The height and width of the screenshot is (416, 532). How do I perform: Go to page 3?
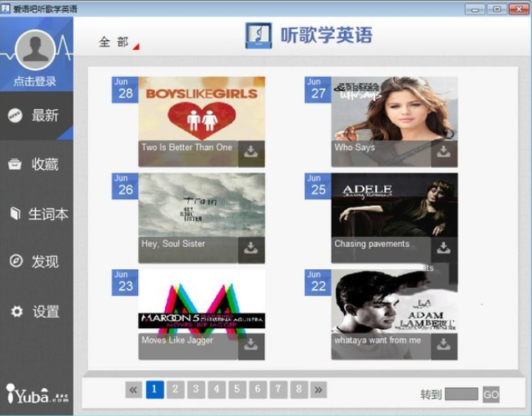tap(196, 390)
